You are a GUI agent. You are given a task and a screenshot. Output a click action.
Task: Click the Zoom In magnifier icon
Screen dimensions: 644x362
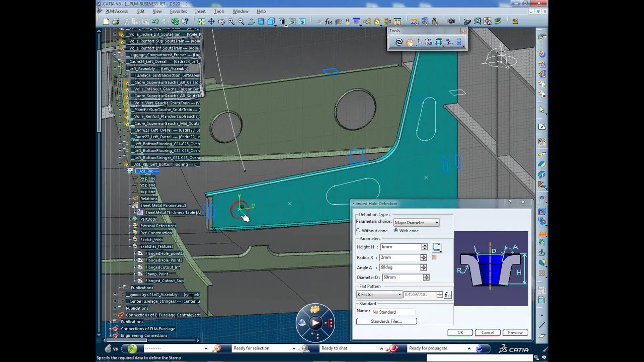[x=231, y=22]
